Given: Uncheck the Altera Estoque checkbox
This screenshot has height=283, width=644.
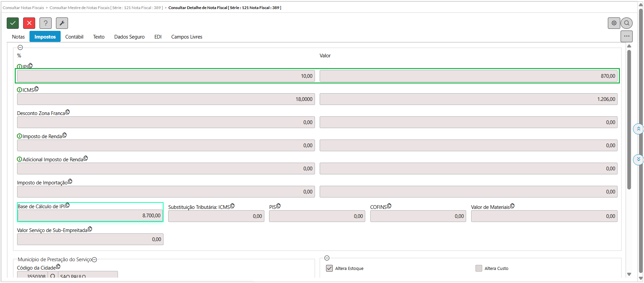Looking at the screenshot, I should 329,268.
